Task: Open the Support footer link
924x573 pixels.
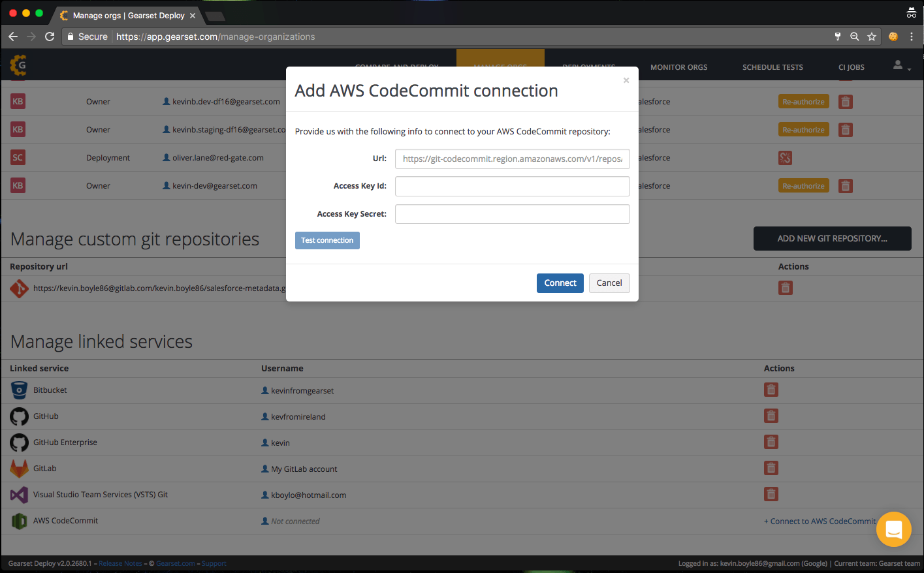Action: (214, 564)
